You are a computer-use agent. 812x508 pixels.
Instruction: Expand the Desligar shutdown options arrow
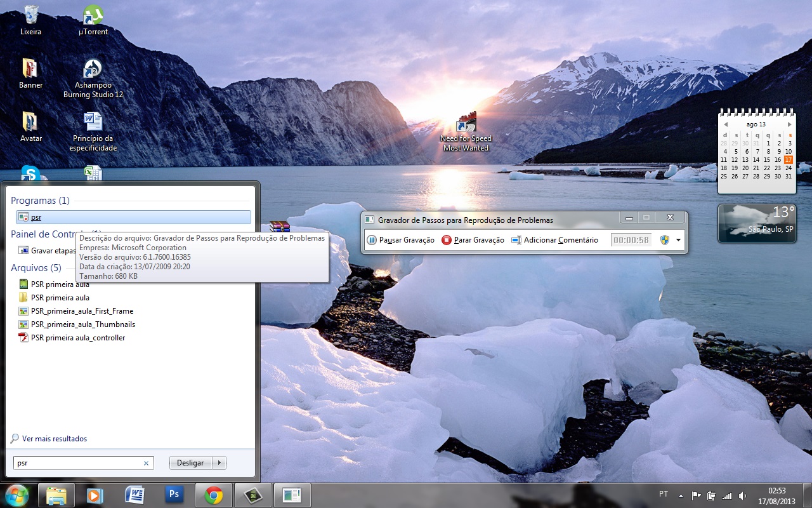tap(219, 463)
